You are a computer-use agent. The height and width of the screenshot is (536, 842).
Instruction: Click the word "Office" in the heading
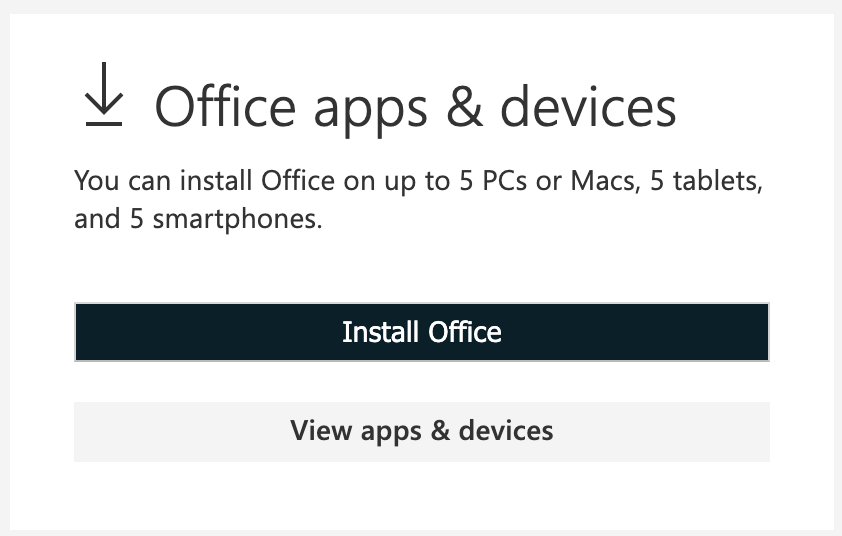coord(225,106)
